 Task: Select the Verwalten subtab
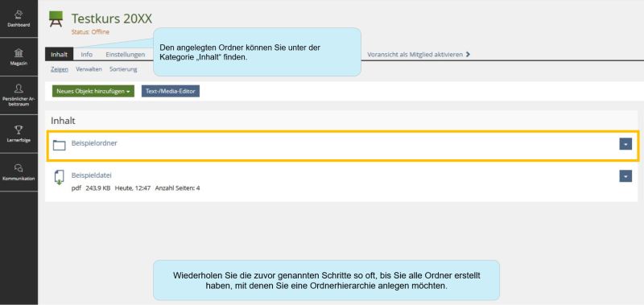click(89, 69)
